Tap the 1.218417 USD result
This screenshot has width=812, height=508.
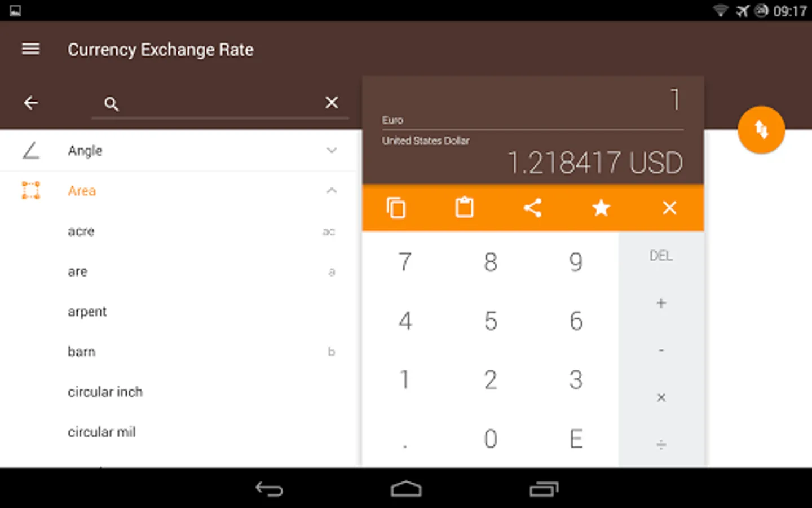click(x=595, y=163)
